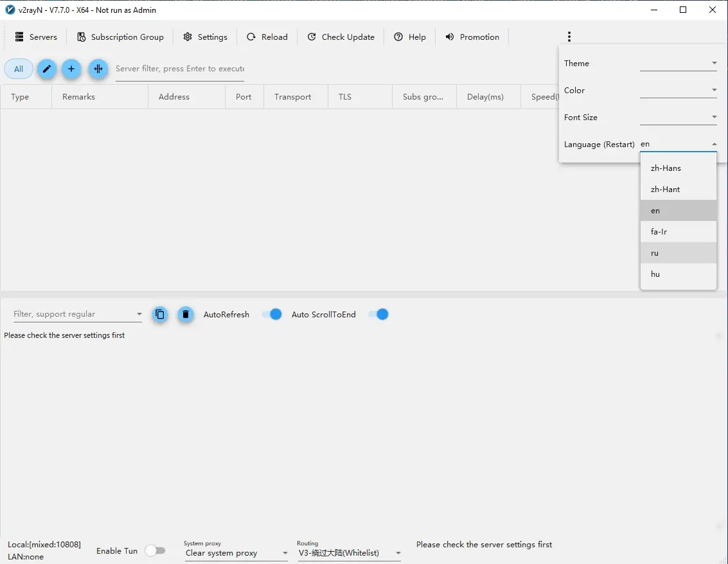728x564 pixels.
Task: Click the Settings gear icon
Action: [x=188, y=37]
